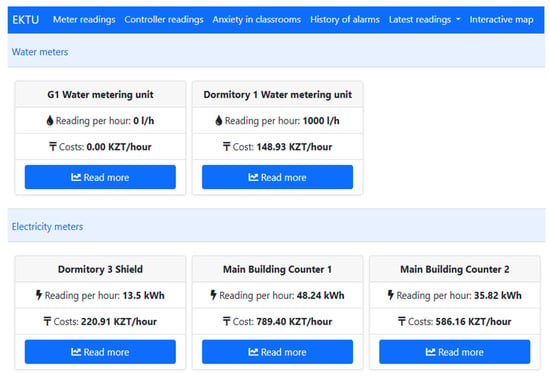This screenshot has width=550, height=377.
Task: Click tenge icon beside 0.00 KZT/hour
Action: 53,146
